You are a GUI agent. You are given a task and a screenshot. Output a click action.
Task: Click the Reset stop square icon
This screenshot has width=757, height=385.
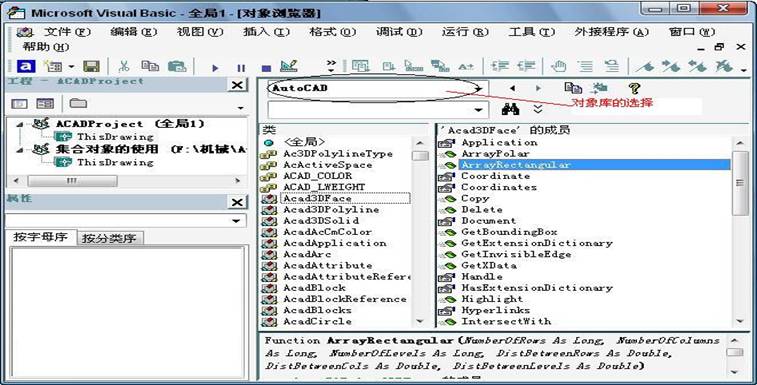point(266,68)
